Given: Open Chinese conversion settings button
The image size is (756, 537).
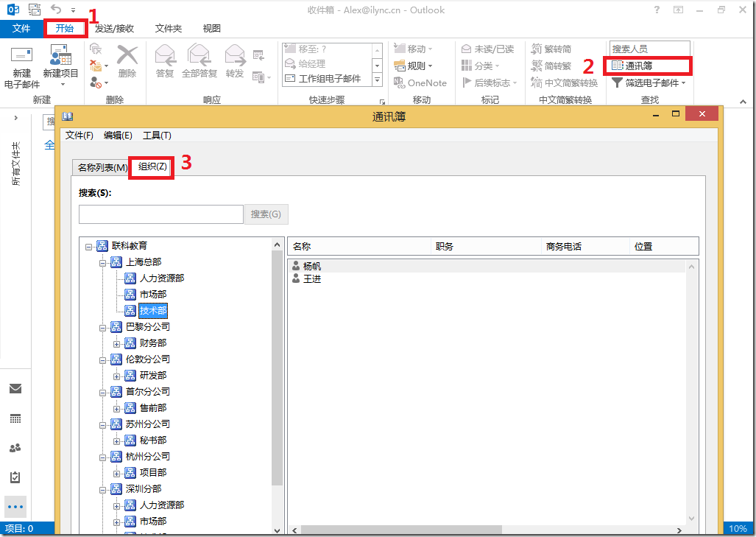Looking at the screenshot, I should click(564, 83).
